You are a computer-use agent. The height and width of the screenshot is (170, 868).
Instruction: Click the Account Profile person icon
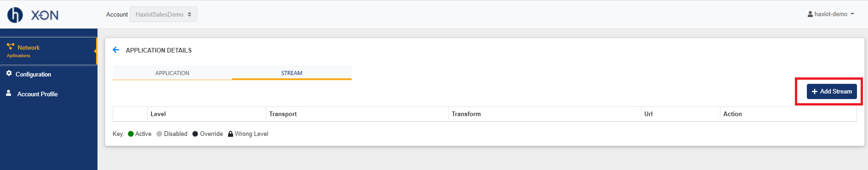[x=8, y=93]
